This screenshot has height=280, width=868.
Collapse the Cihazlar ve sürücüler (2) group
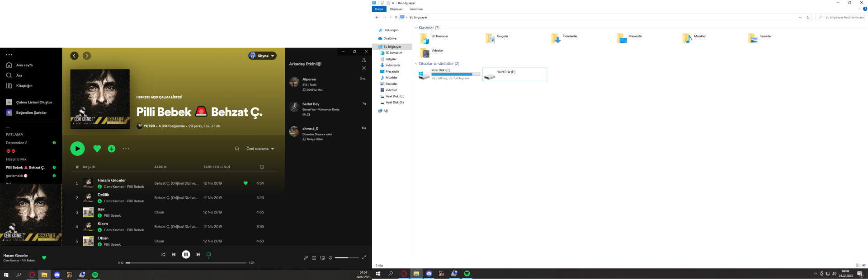tap(416, 64)
